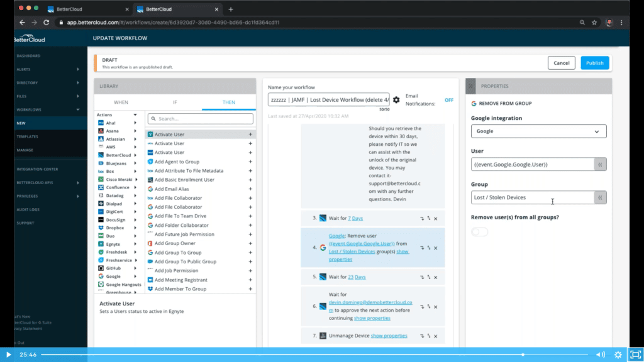The height and width of the screenshot is (362, 644).
Task: Insert variable in Group field
Action: 600,197
